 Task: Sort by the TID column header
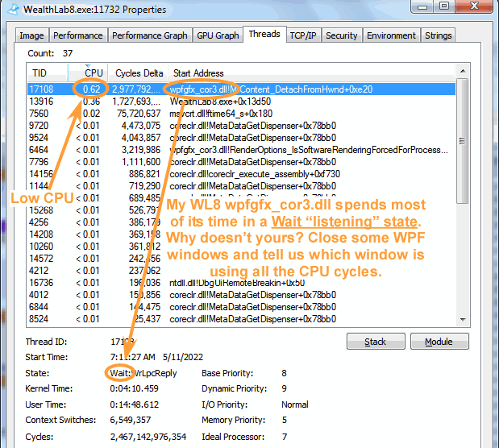click(47, 73)
